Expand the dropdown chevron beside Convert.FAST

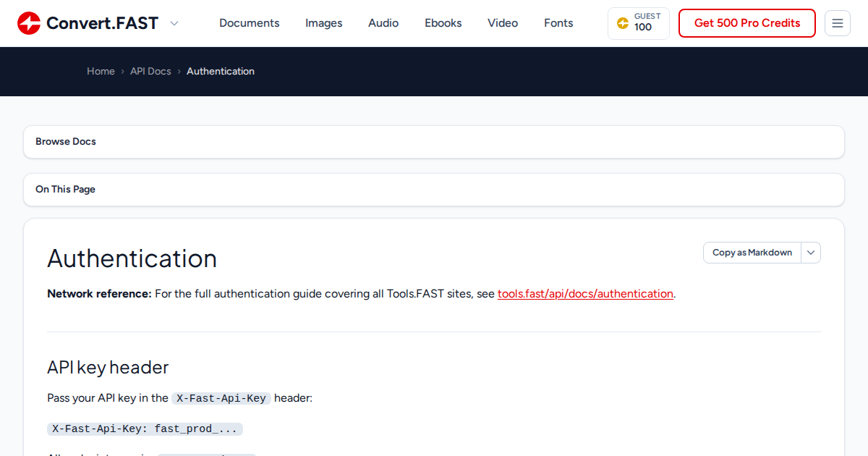point(174,23)
